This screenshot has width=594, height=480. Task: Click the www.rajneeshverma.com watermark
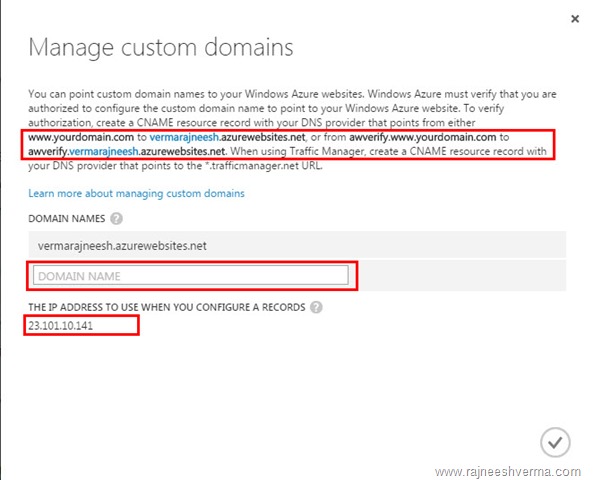pyautogui.click(x=508, y=472)
